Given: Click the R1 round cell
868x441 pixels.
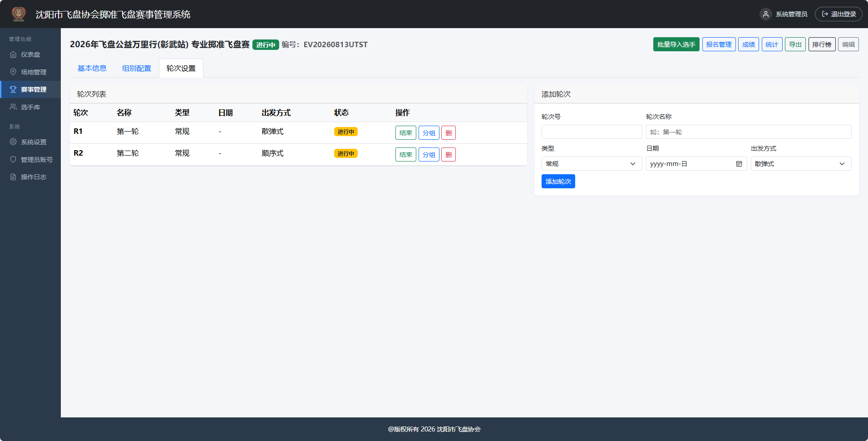Looking at the screenshot, I should pyautogui.click(x=78, y=131).
